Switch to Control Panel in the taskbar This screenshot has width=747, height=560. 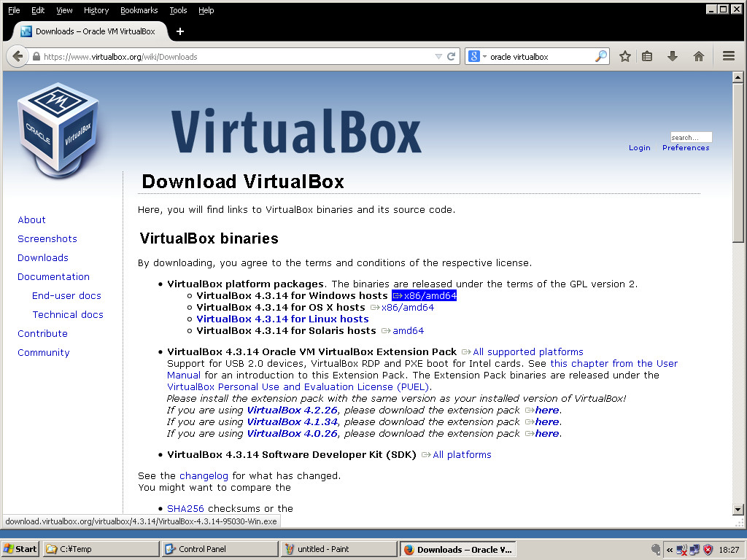(x=220, y=549)
